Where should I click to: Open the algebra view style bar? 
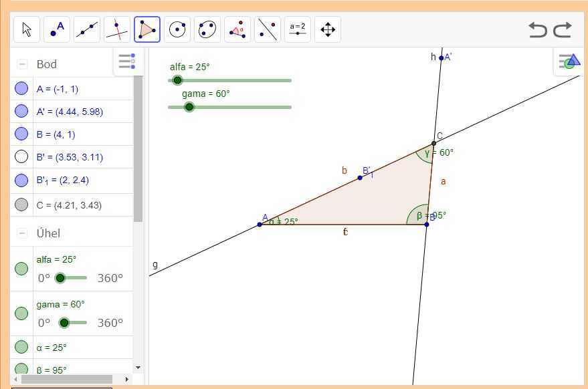coord(127,61)
